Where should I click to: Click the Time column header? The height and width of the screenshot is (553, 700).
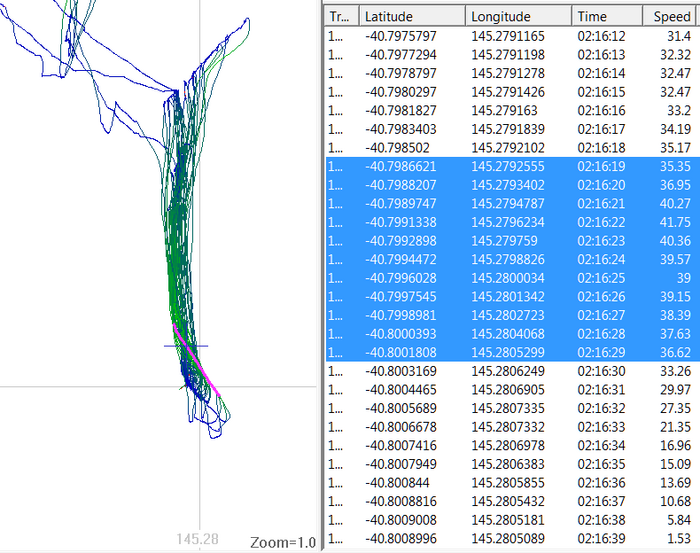[606, 17]
